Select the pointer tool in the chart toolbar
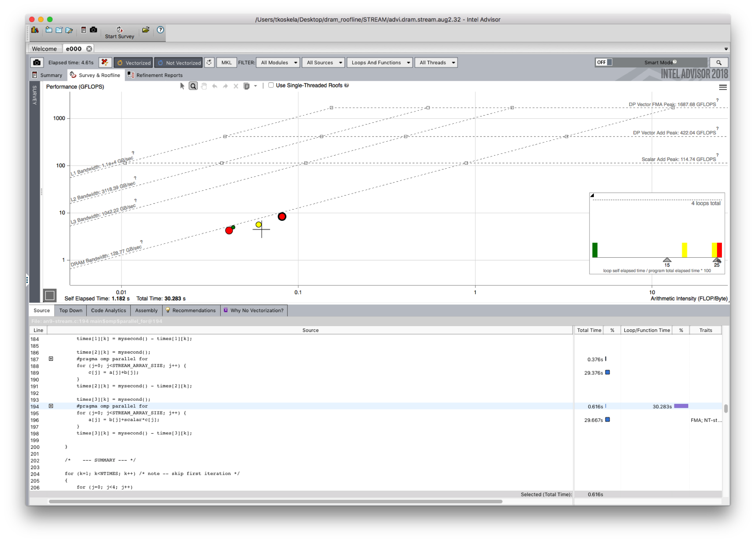Image resolution: width=756 pixels, height=542 pixels. tap(182, 86)
